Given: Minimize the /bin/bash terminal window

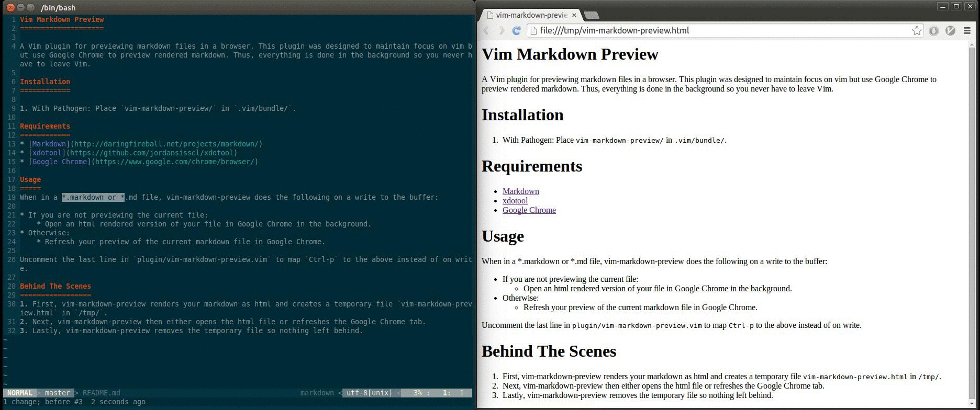Looking at the screenshot, I should pyautogui.click(x=21, y=7).
